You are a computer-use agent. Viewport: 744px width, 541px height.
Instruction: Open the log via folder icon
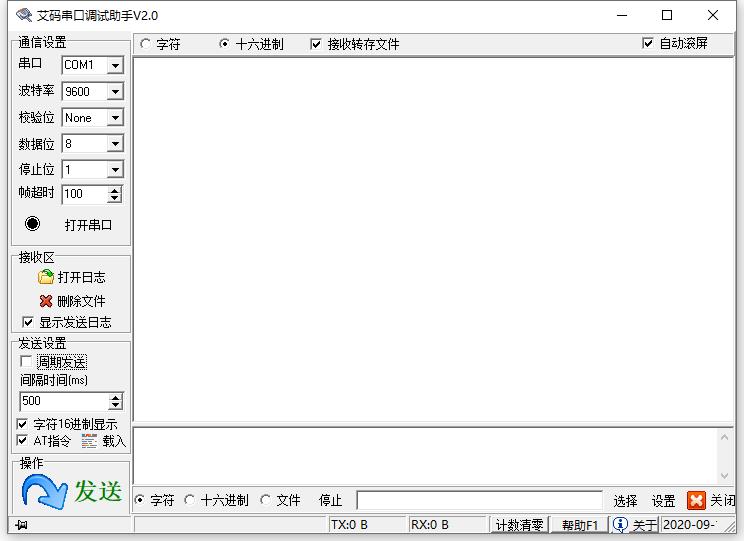(x=46, y=277)
